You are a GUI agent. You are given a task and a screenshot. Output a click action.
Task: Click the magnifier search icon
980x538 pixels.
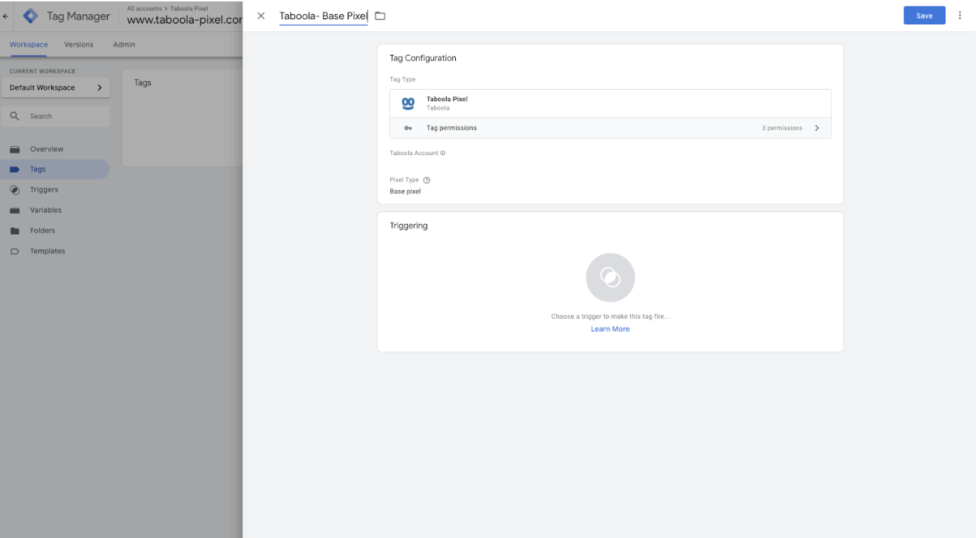pyautogui.click(x=15, y=116)
